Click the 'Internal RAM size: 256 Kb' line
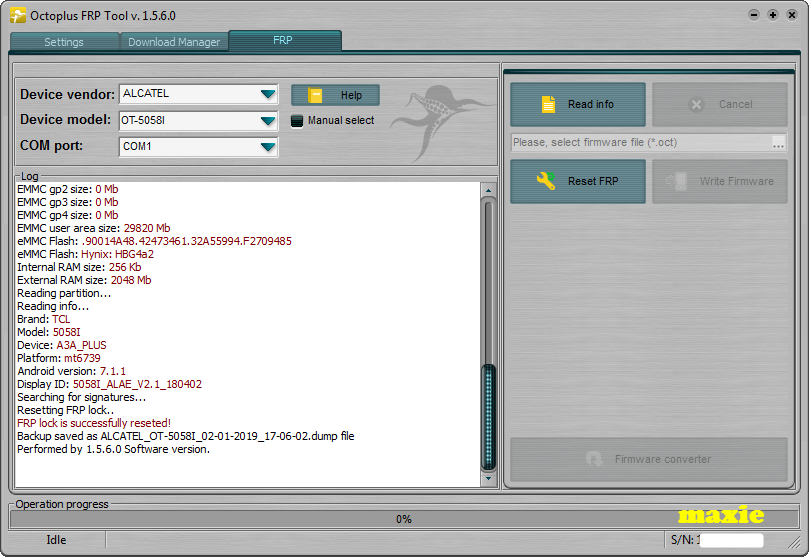The width and height of the screenshot is (809, 557). (79, 267)
